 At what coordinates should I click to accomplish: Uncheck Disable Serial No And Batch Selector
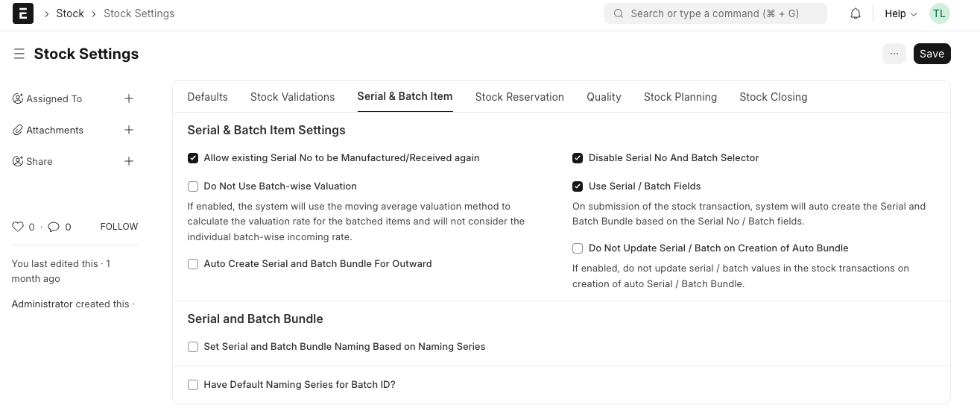click(x=578, y=158)
